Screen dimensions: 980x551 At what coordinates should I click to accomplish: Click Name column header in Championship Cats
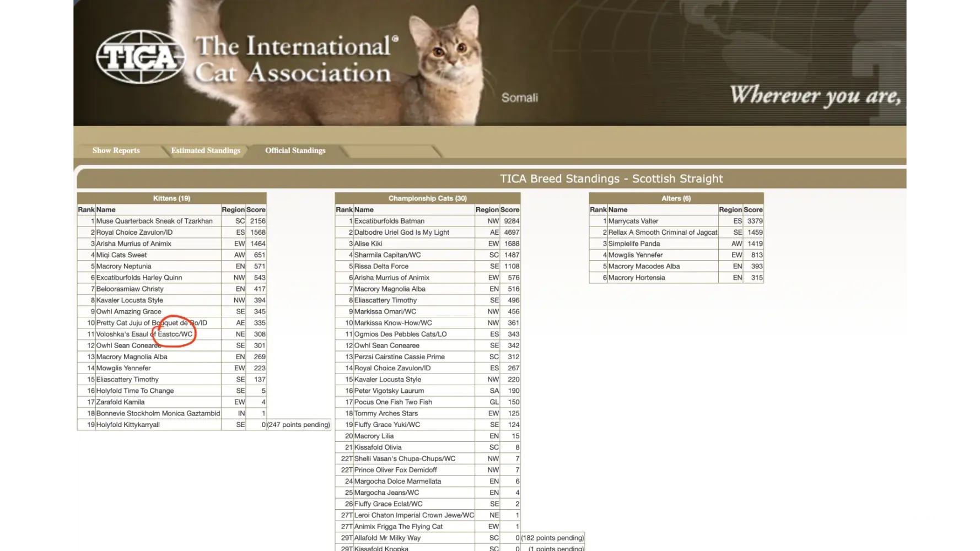[364, 210]
